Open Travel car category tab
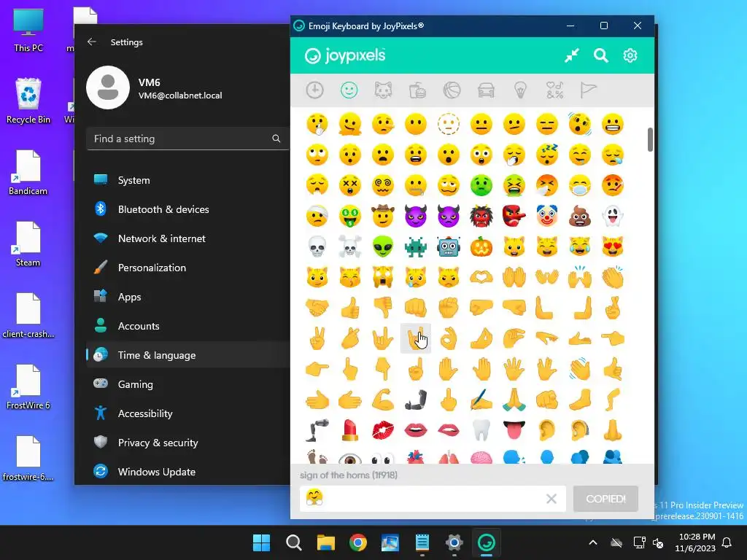Image resolution: width=747 pixels, height=560 pixels. (486, 90)
